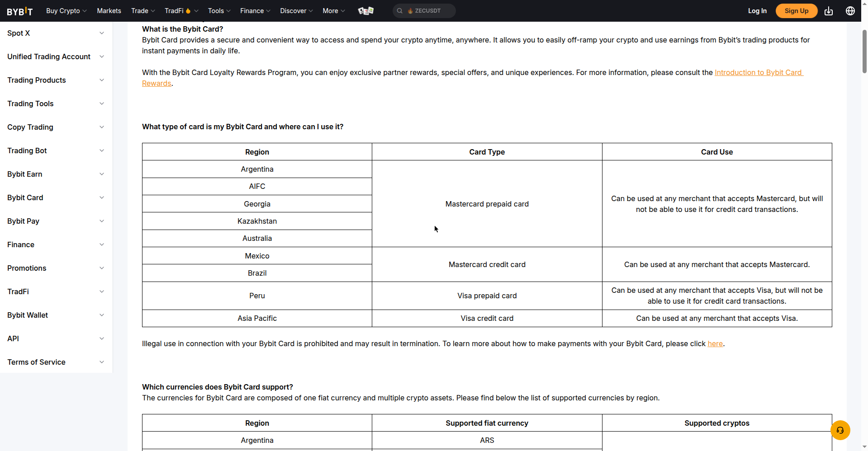868x451 pixels.
Task: Expand the TradFi sidebar section
Action: tap(56, 291)
